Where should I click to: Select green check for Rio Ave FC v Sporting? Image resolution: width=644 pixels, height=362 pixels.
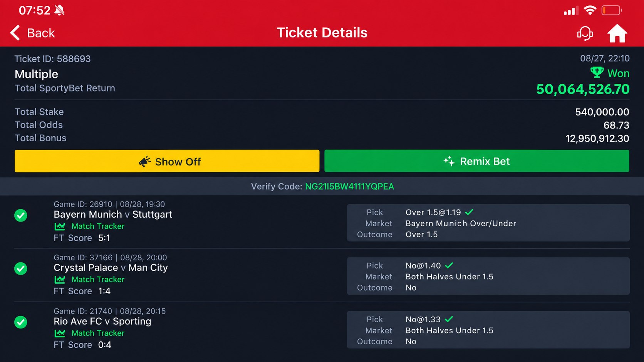[x=21, y=322]
